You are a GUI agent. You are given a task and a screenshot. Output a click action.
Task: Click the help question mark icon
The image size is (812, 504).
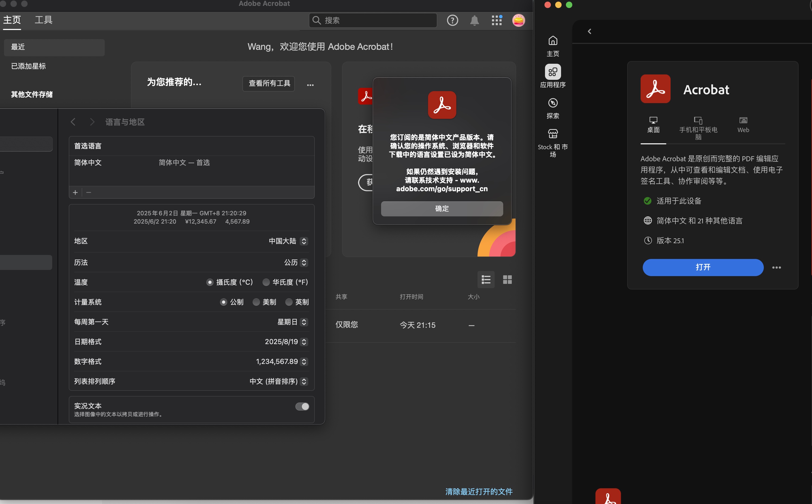coord(452,20)
